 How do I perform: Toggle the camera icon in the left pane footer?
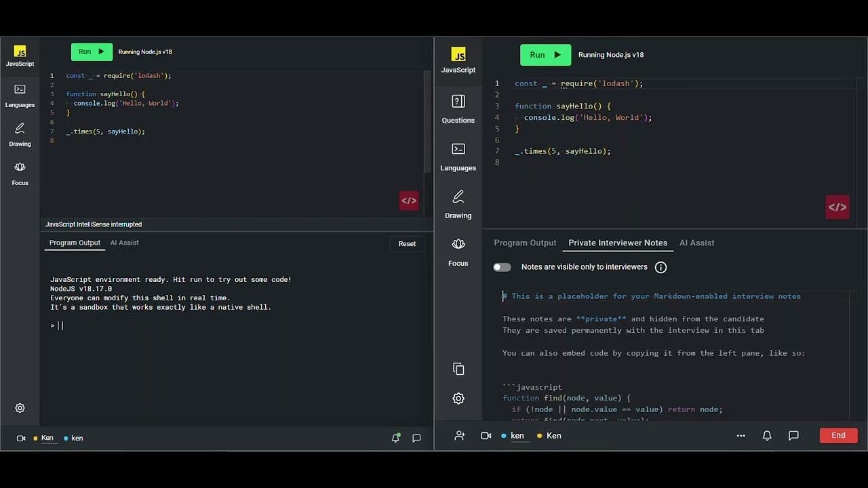tap(21, 439)
